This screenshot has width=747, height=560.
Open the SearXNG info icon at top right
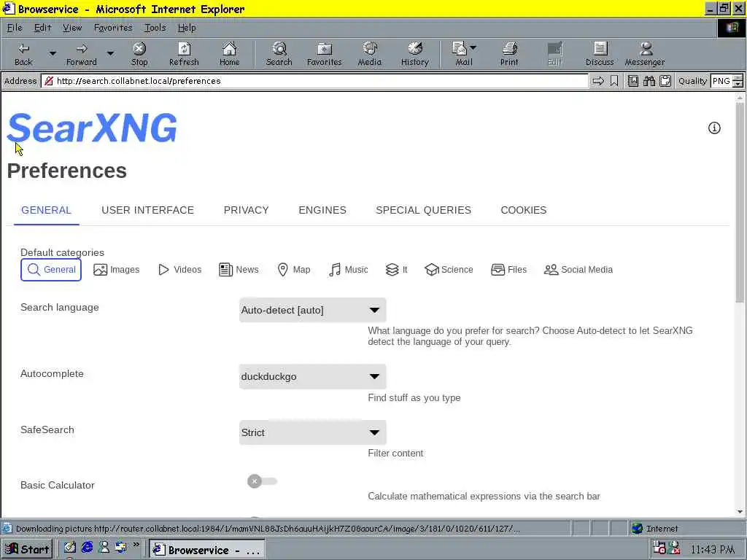coord(714,128)
